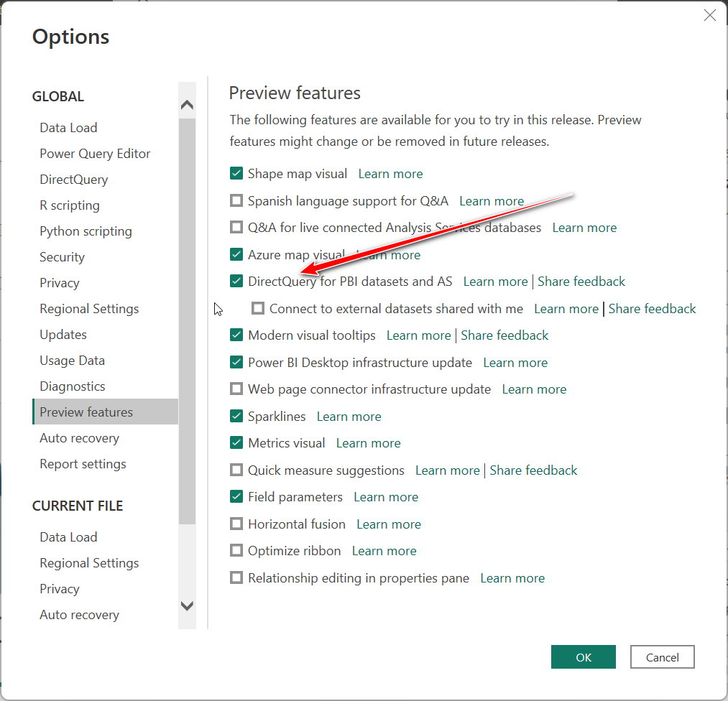Open Learn more for Spanish language support
The image size is (728, 701).
pyautogui.click(x=492, y=201)
